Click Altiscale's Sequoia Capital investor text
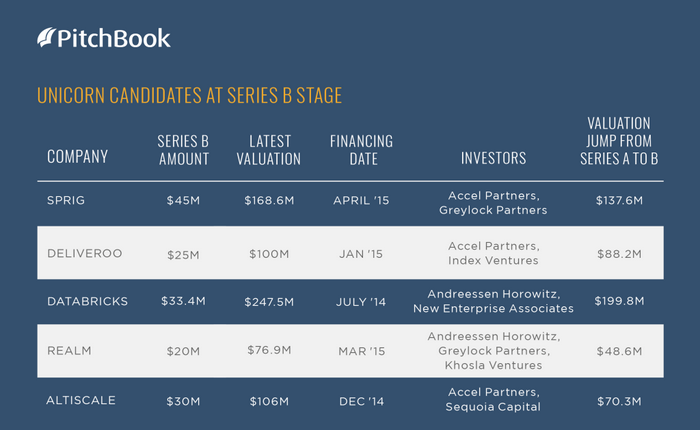The height and width of the screenshot is (430, 700). point(493,407)
